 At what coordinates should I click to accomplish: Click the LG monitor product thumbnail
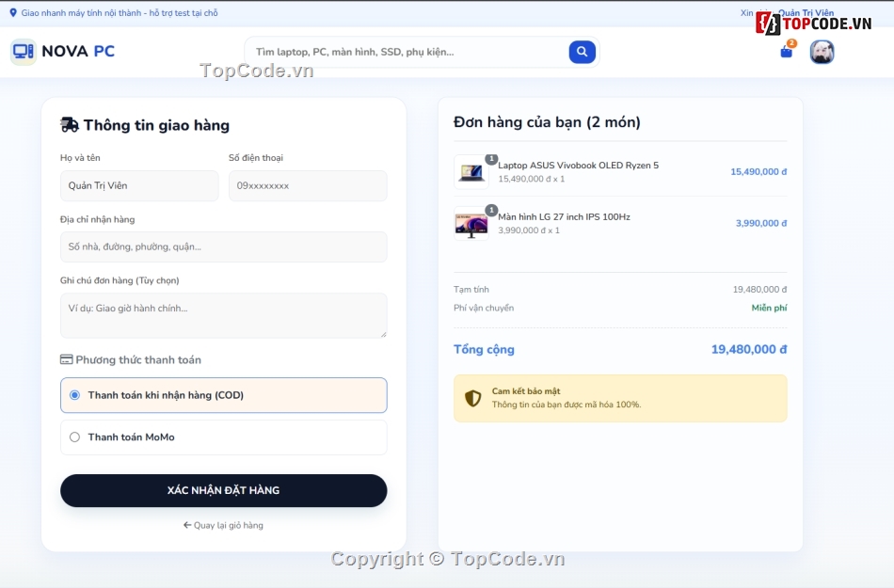point(471,223)
